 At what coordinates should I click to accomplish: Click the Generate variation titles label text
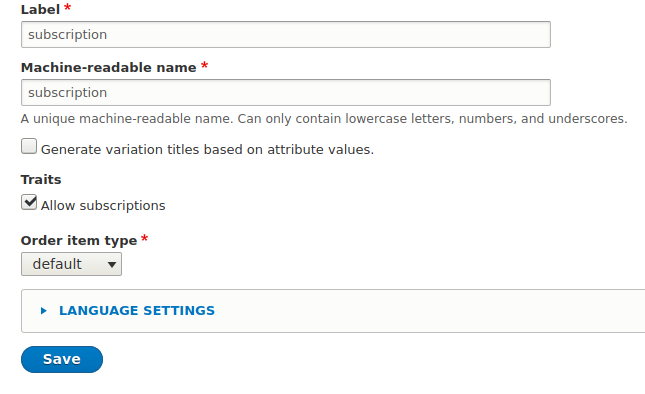(207, 150)
